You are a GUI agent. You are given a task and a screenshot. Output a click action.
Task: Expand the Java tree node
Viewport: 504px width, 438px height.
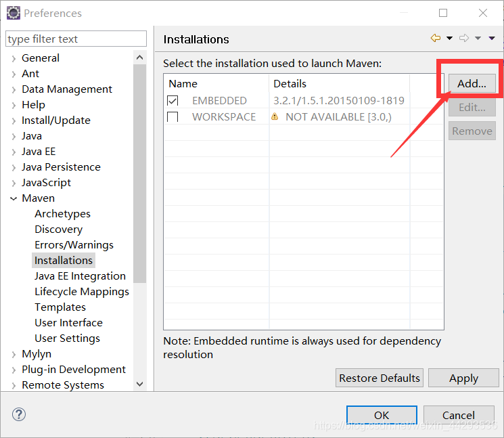tap(14, 136)
